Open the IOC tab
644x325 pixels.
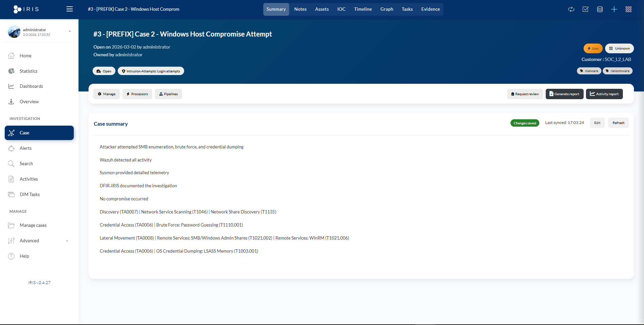click(341, 9)
